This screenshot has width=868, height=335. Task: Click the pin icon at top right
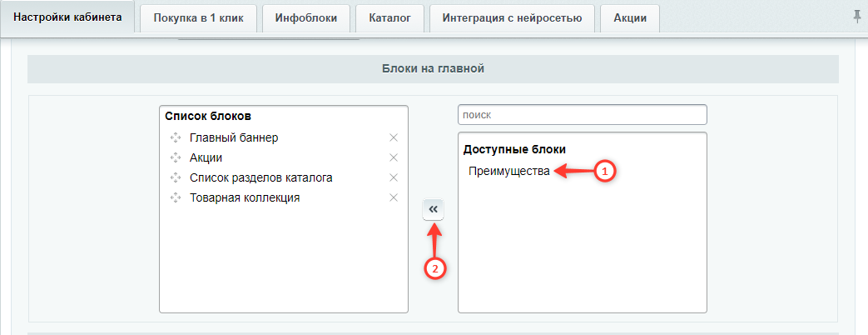857,17
